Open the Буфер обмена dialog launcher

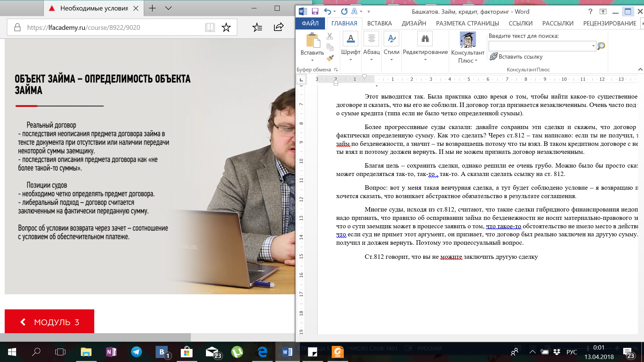pyautogui.click(x=336, y=70)
